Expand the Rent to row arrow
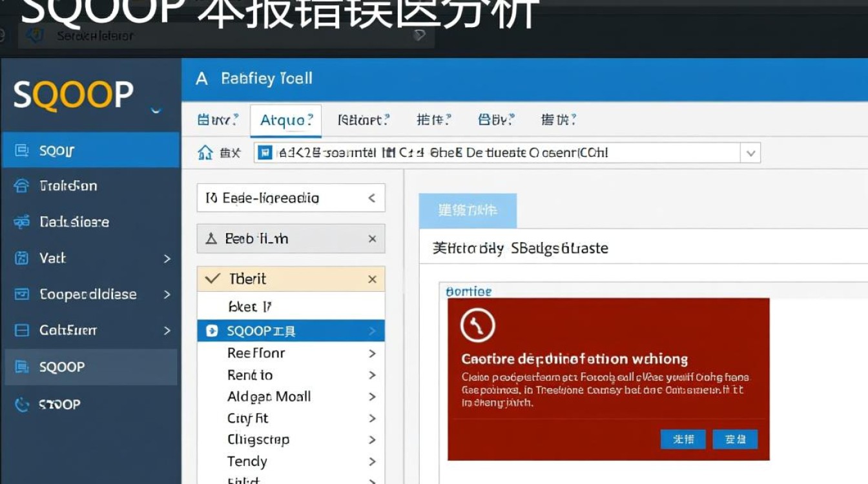This screenshot has width=868, height=484. point(372,375)
